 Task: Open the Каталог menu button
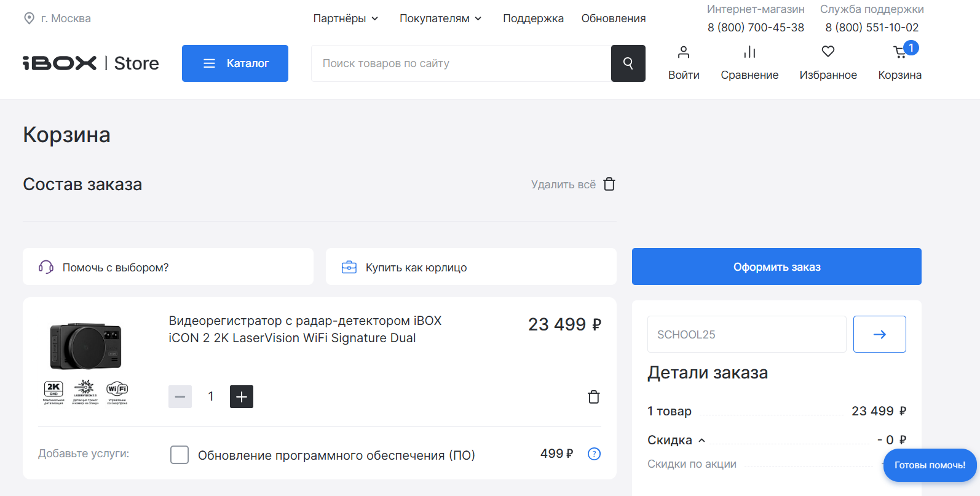pyautogui.click(x=235, y=63)
